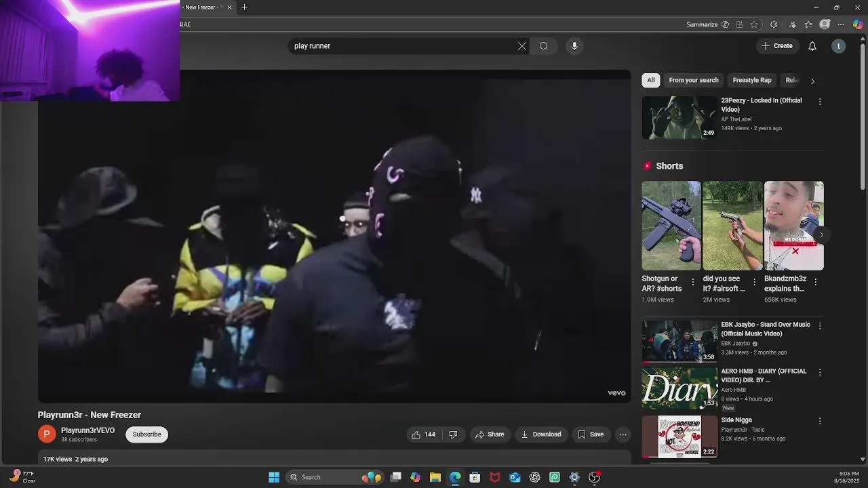This screenshot has width=868, height=488.
Task: Show next Shorts with the arrow
Action: click(821, 235)
